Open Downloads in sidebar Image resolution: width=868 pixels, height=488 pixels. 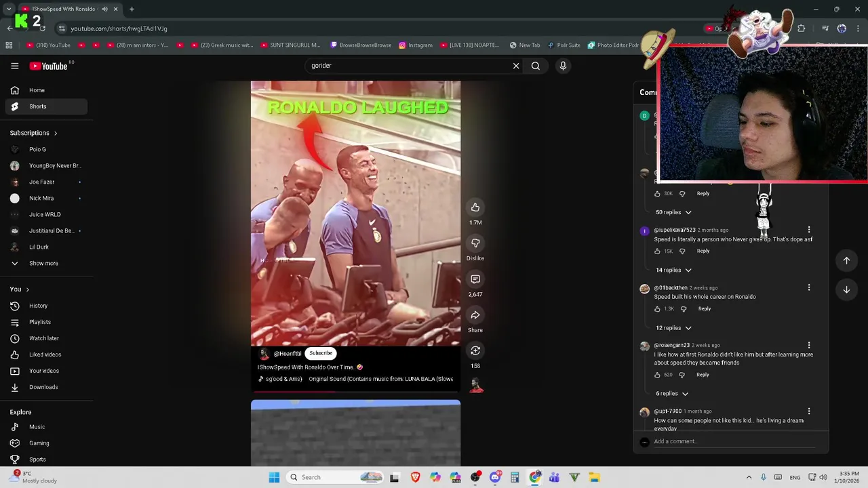click(x=46, y=387)
